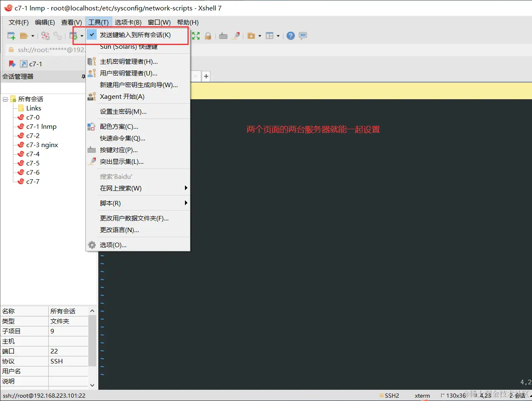Click the 端口 value 22 cell
This screenshot has width=532, height=401.
(68, 351)
